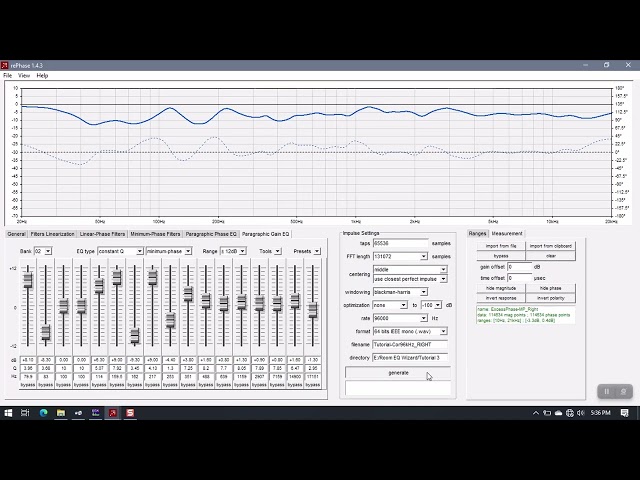This screenshot has width=640, height=480.
Task: Toggle bypass for the 14800 Hz band
Action: tap(295, 385)
